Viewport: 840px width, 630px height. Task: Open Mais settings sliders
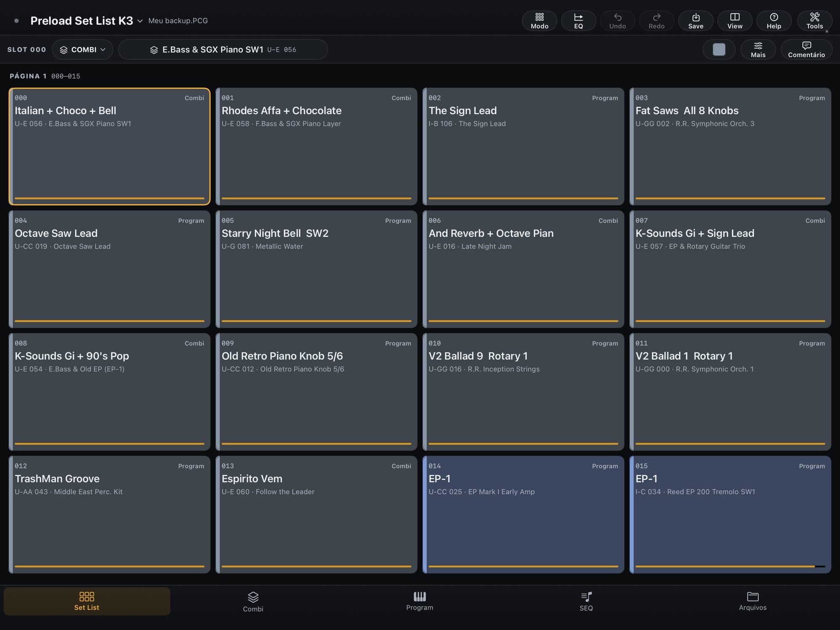[758, 50]
